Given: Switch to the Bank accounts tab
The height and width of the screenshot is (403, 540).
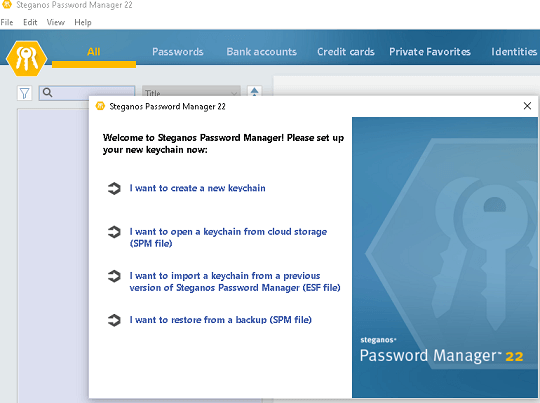Looking at the screenshot, I should (x=261, y=52).
